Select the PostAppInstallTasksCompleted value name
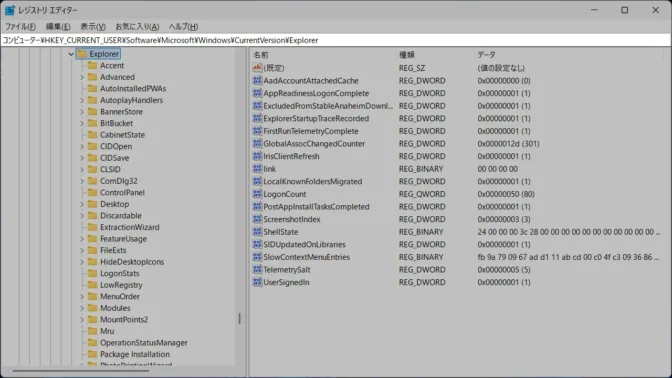The width and height of the screenshot is (672, 378). (x=316, y=207)
